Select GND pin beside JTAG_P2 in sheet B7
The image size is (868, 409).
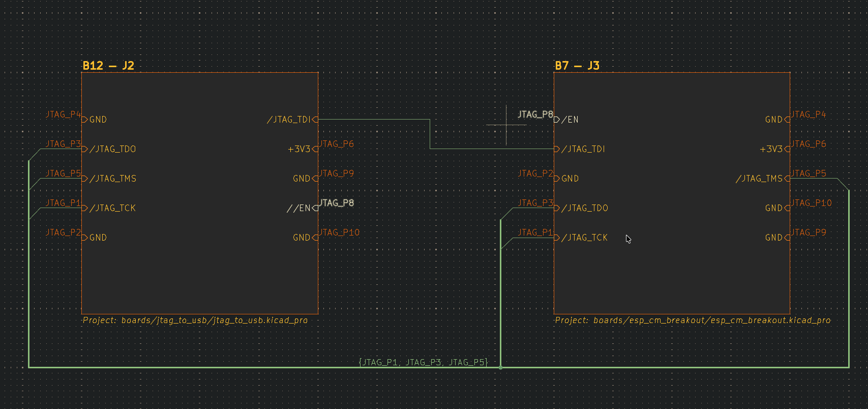pos(566,179)
